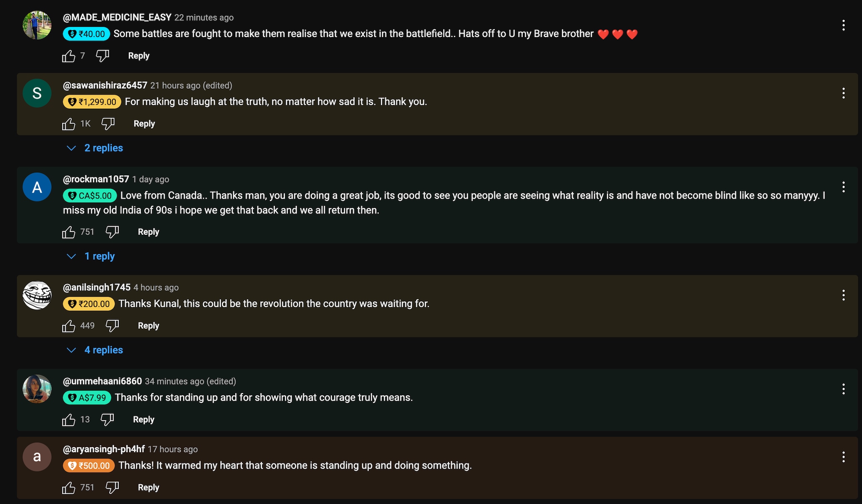Like the ₹1,299.00 Super Thanks comment
862x504 pixels.
[69, 124]
